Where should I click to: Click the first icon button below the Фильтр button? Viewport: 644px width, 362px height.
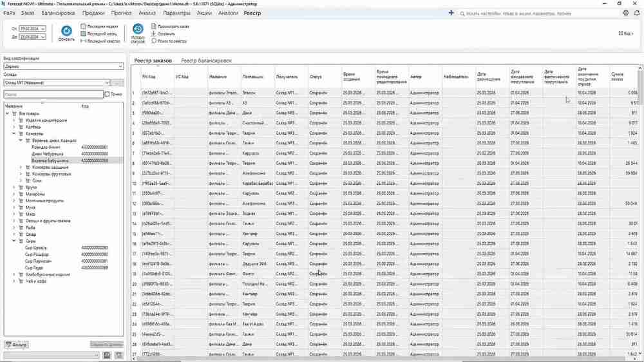pyautogui.click(x=107, y=355)
